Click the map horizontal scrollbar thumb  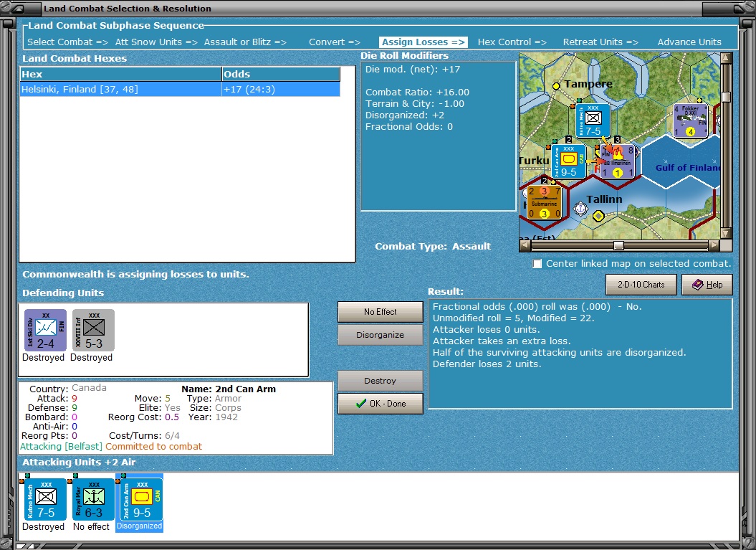pos(618,245)
